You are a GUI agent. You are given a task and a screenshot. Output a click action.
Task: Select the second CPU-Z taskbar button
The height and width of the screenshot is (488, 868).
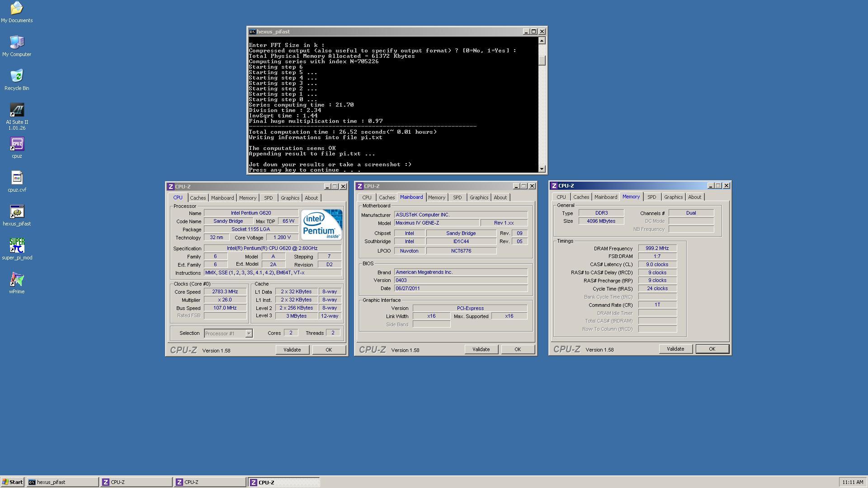click(210, 482)
